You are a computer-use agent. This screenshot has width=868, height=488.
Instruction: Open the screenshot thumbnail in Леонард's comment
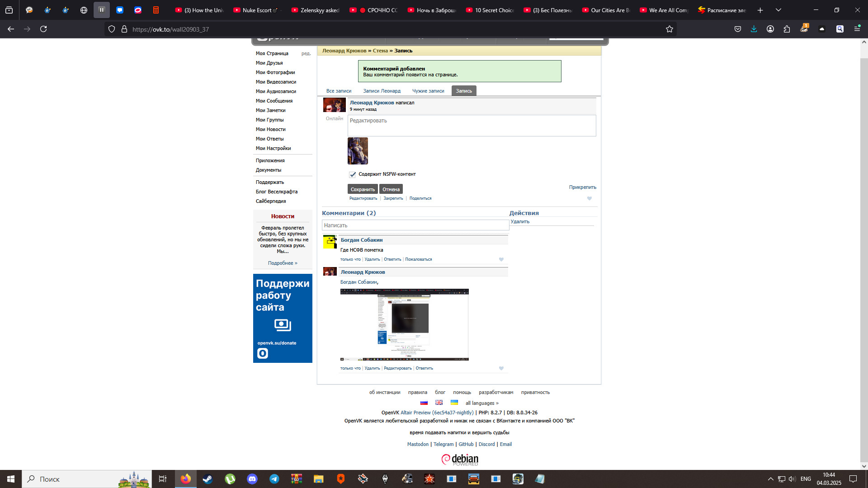[404, 324]
